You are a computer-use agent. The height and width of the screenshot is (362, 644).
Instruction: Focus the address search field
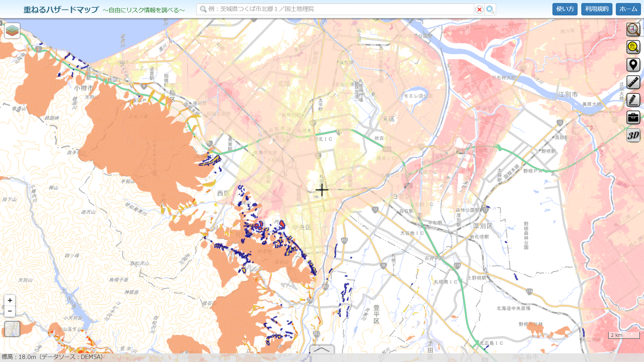pyautogui.click(x=335, y=9)
